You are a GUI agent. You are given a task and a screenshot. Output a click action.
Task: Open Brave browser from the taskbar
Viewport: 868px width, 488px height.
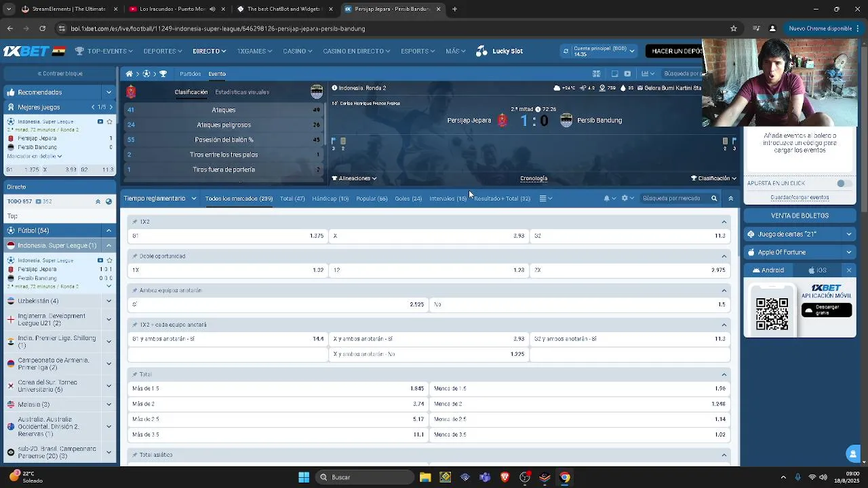click(505, 477)
